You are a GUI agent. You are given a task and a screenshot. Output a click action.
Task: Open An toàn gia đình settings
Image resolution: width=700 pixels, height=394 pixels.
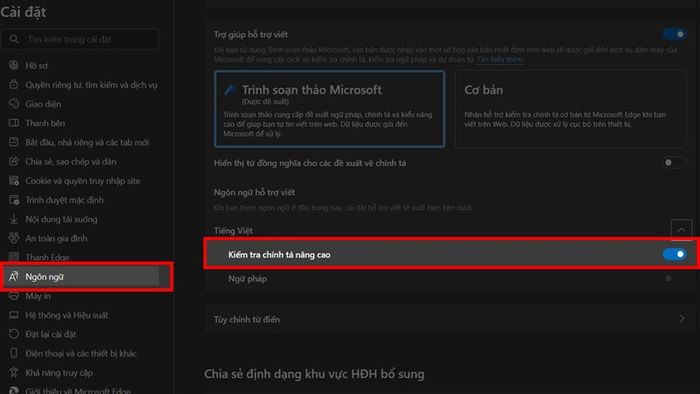(x=56, y=238)
